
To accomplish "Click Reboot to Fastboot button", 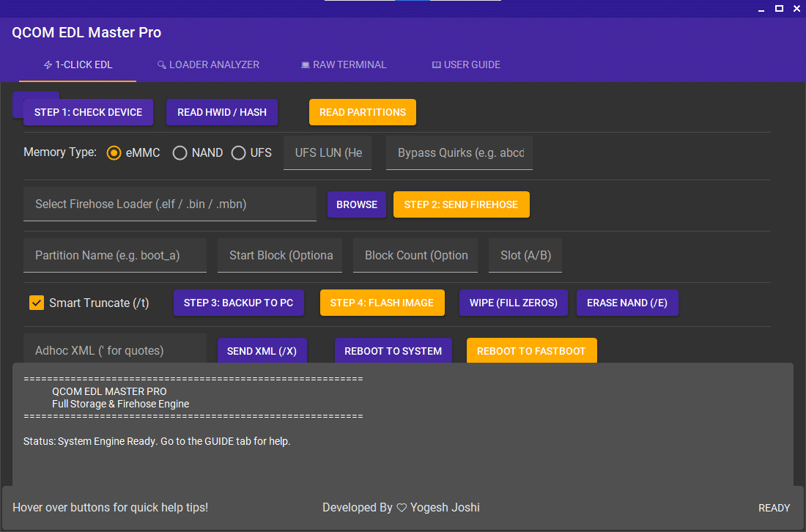I will coord(531,350).
